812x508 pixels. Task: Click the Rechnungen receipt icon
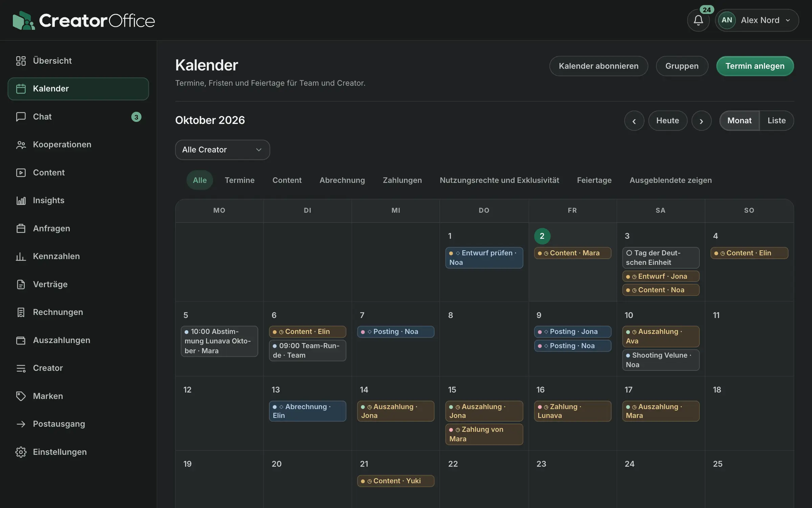(21, 312)
